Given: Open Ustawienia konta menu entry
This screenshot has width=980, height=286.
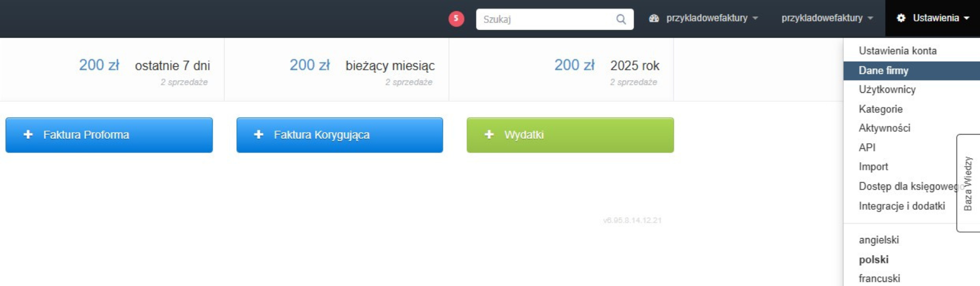Looking at the screenshot, I should pos(897,51).
